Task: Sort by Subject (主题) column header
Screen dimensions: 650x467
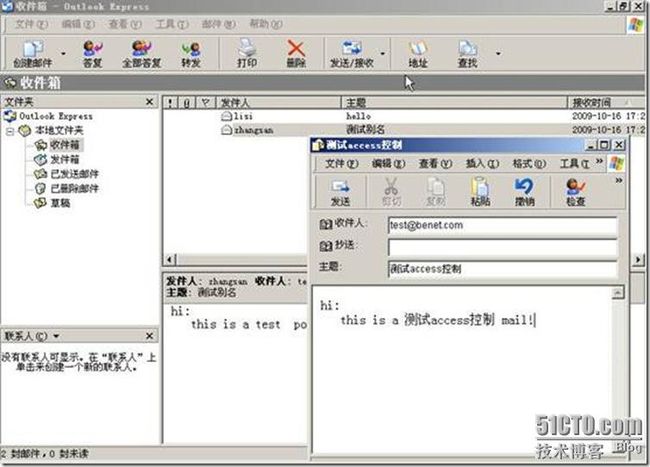Action: coord(454,102)
